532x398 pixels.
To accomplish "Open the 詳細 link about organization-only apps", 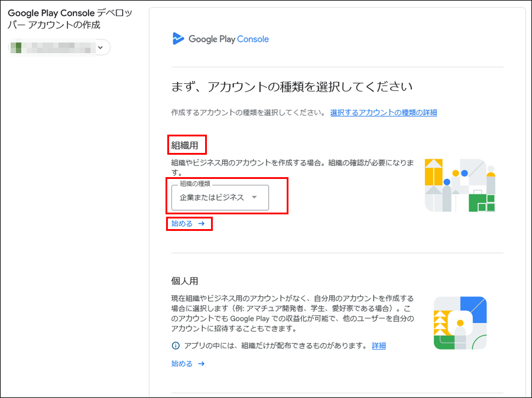I will tap(379, 346).
